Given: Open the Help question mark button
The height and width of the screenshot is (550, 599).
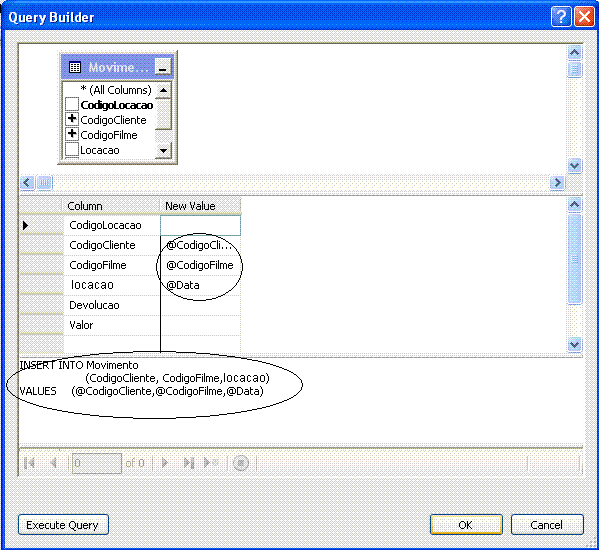Looking at the screenshot, I should pyautogui.click(x=561, y=17).
